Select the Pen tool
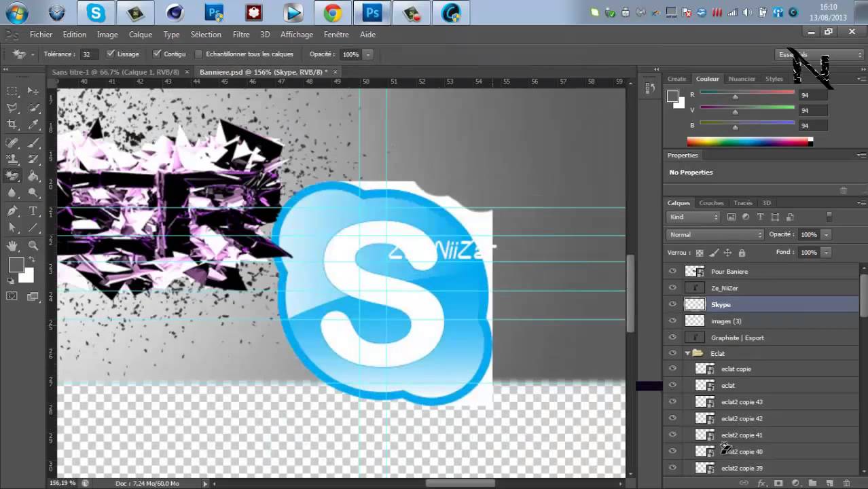This screenshot has width=868, height=489. [x=12, y=211]
